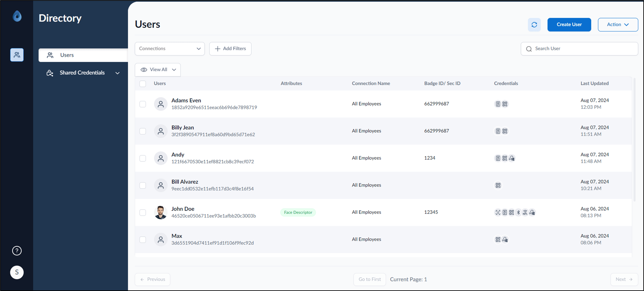Click the Badge ID/ Sec ID column header
The image size is (644, 291).
point(442,84)
